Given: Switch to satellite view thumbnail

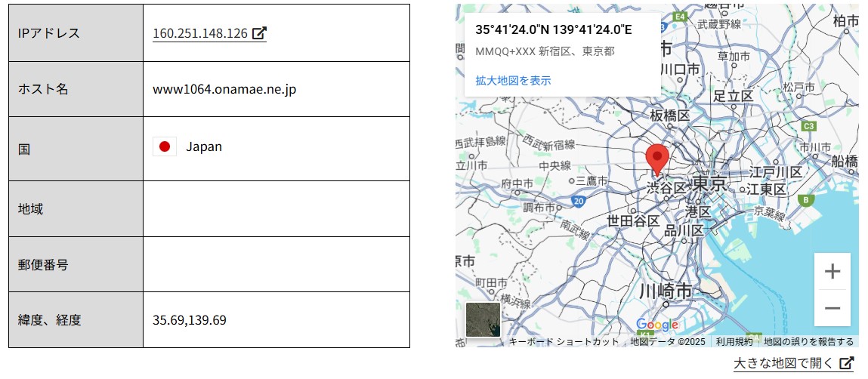Looking at the screenshot, I should tap(483, 319).
